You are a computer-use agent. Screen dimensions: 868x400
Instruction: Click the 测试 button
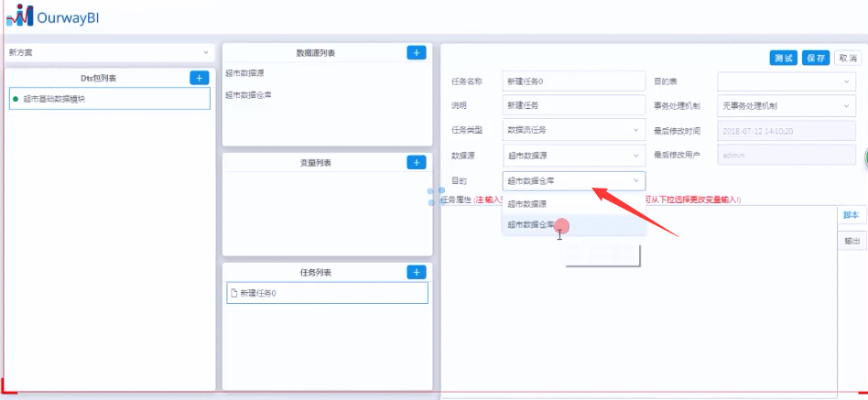coord(783,58)
